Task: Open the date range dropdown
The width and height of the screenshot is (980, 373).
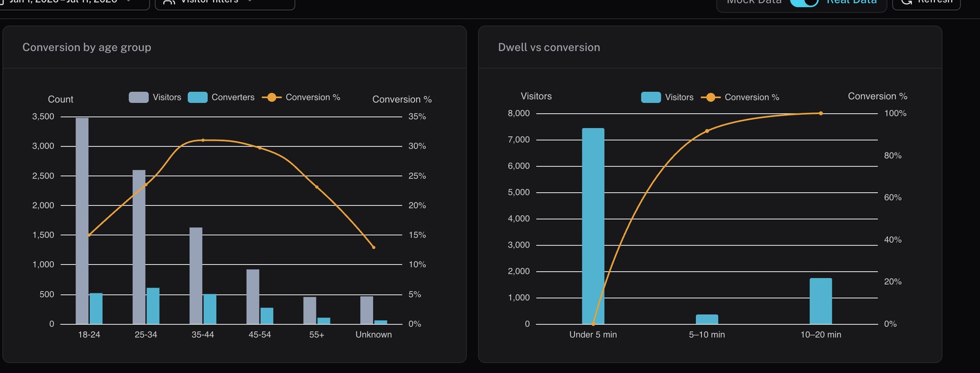Action: point(75,3)
